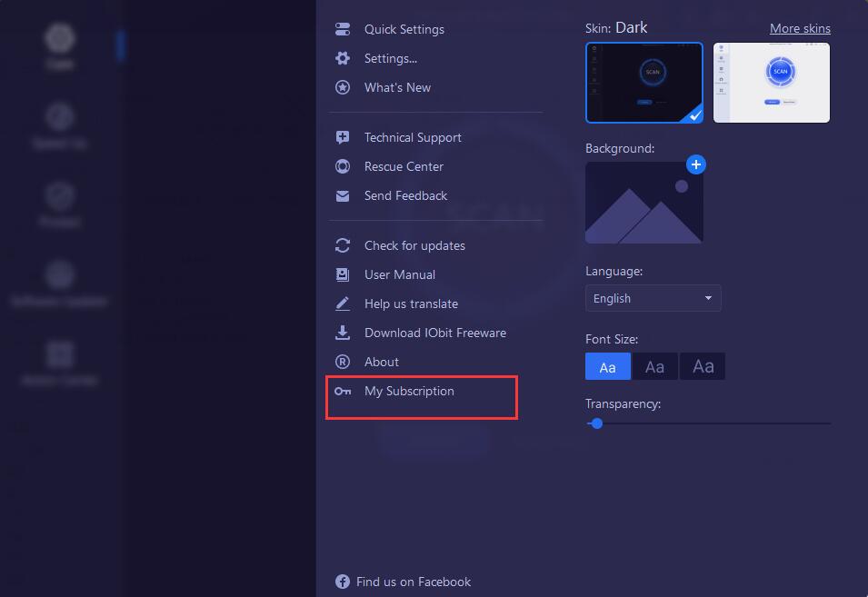
Task: Open the About entry
Action: (382, 362)
